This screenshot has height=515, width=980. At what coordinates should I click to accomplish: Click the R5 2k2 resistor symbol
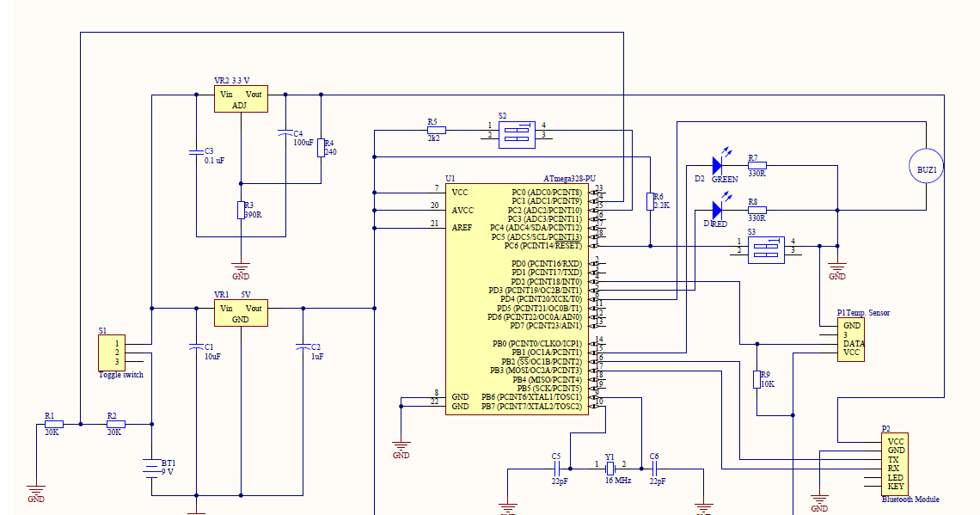click(x=436, y=130)
